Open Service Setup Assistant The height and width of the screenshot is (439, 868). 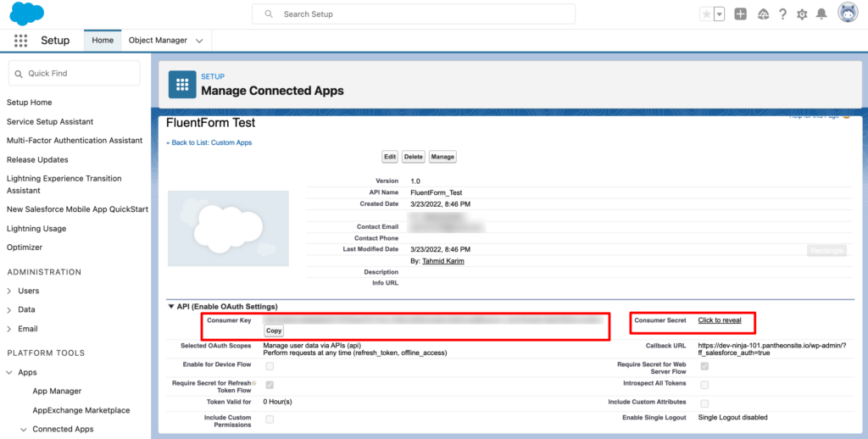pos(50,121)
